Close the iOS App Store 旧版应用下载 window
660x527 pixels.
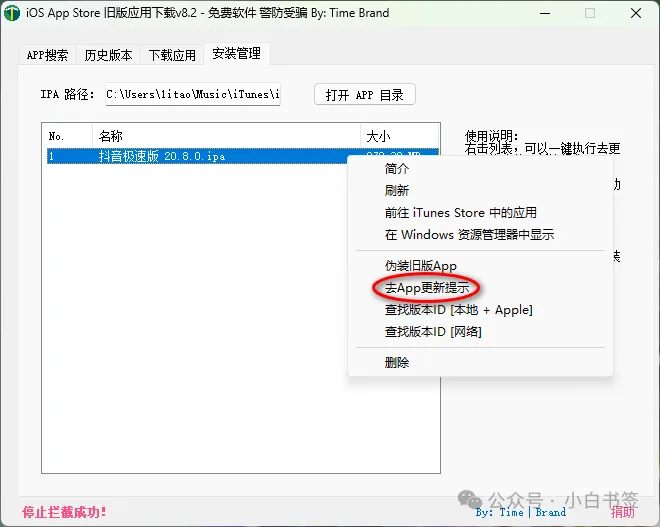point(636,13)
